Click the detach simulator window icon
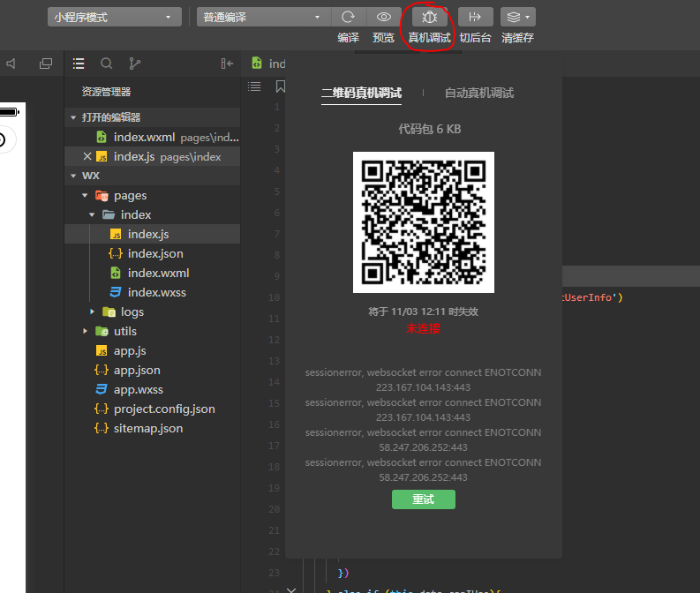The height and width of the screenshot is (593, 700). pyautogui.click(x=46, y=64)
